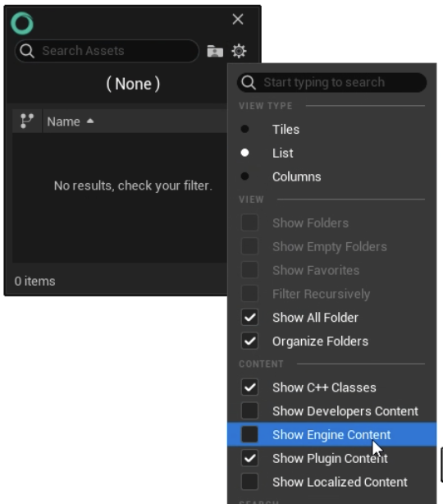Viewport: 443px width, 504px height.
Task: Click the folder with user icon
Action: pyautogui.click(x=215, y=51)
